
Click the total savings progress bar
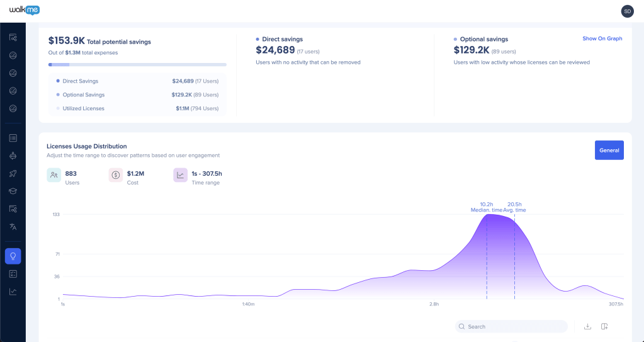point(137,64)
